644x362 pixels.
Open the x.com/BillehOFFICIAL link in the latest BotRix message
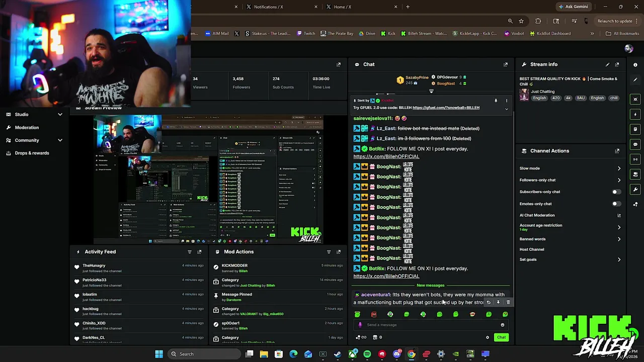coord(386,276)
